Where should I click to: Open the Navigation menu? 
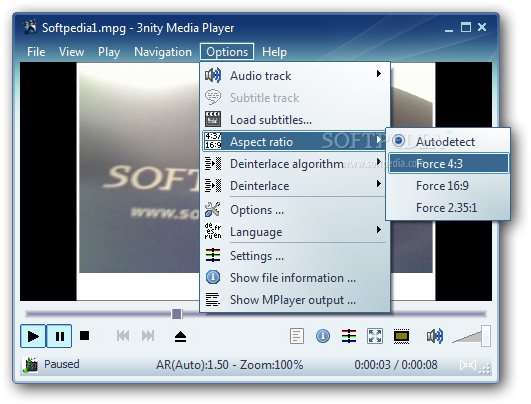pyautogui.click(x=163, y=52)
